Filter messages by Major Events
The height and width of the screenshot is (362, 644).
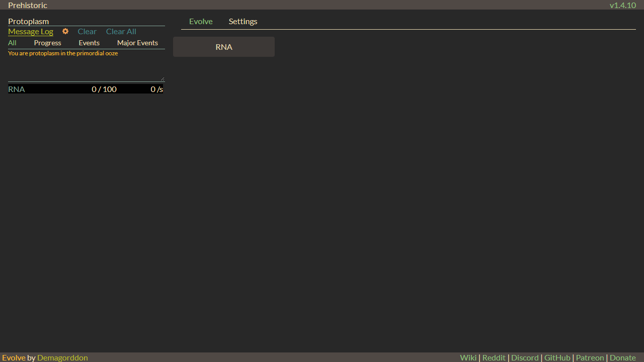(137, 43)
